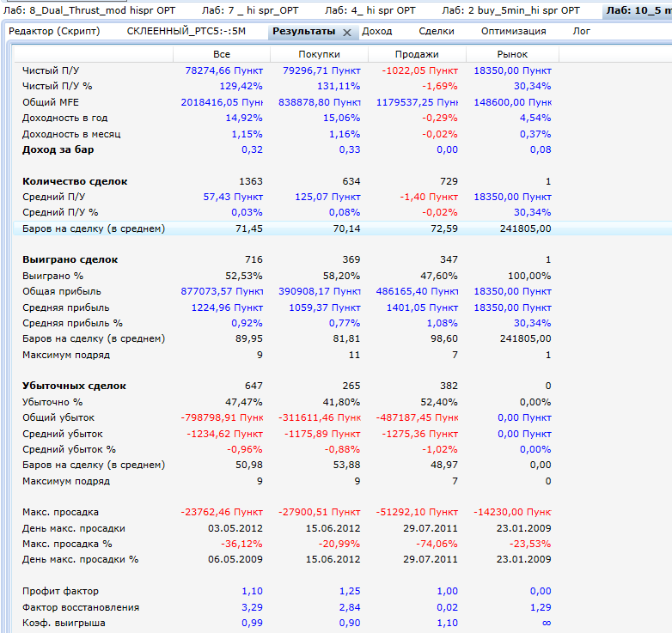672x633 pixels.
Task: Click the -74,06% drawdown value
Action: click(437, 544)
